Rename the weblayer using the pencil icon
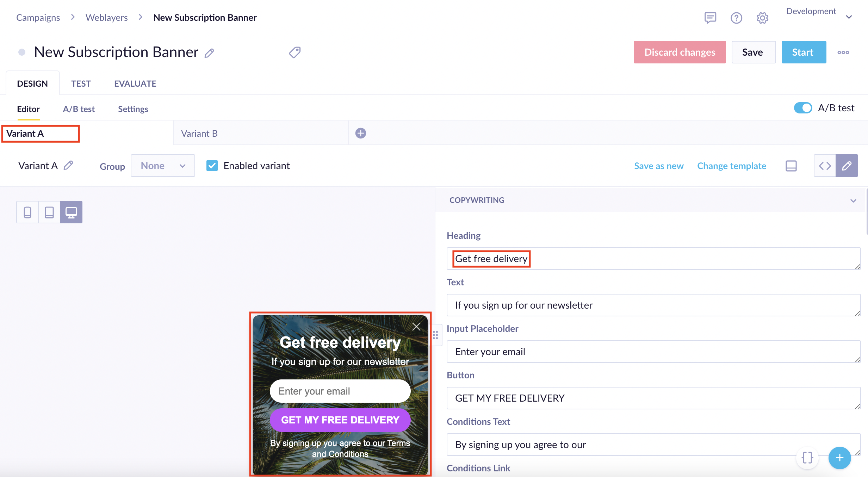The height and width of the screenshot is (477, 868). [x=209, y=53]
